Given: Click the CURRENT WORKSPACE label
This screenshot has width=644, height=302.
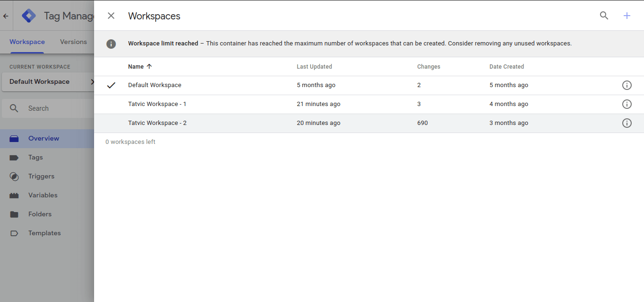Looking at the screenshot, I should point(40,67).
